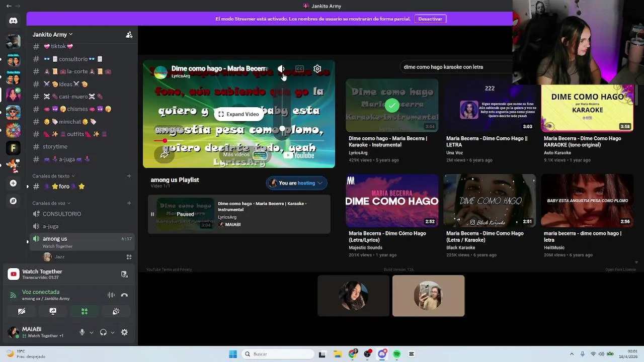Select HeilMusic dime como hago thumbnail
Image resolution: width=644 pixels, height=362 pixels.
(587, 201)
